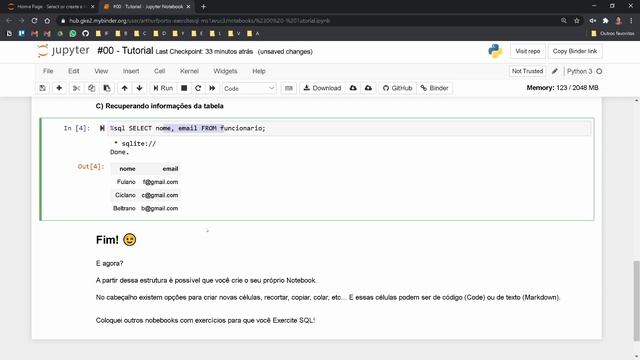The width and height of the screenshot is (640, 360).
Task: Open the Outros favoritos bookmarks folder
Action: point(613,33)
